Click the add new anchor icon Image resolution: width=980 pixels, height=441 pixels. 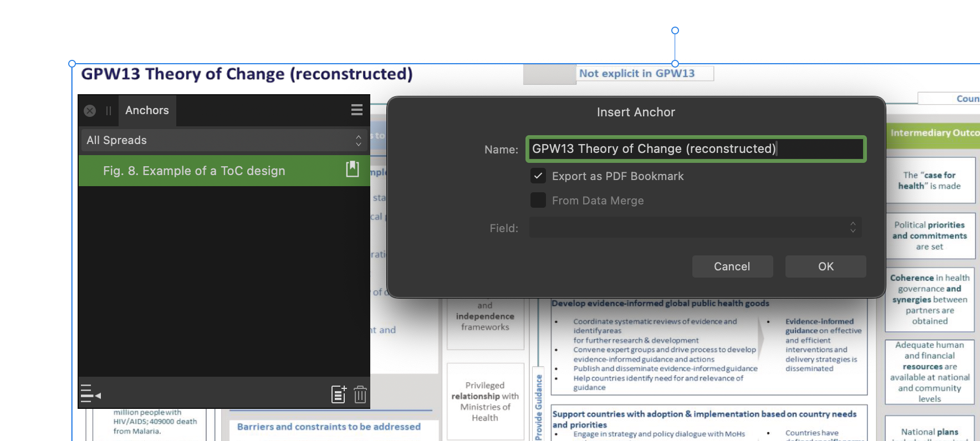tap(339, 394)
